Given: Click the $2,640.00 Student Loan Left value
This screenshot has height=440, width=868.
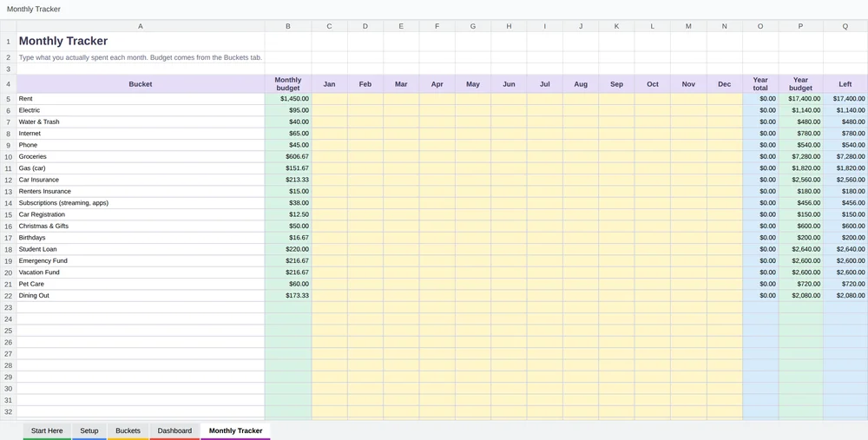Looking at the screenshot, I should point(845,250).
